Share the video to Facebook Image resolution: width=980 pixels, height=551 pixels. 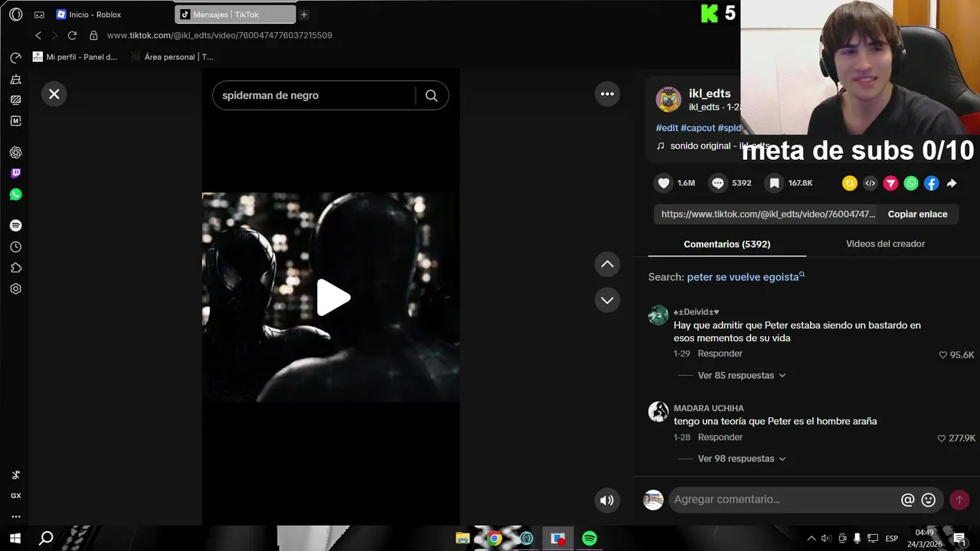tap(931, 183)
